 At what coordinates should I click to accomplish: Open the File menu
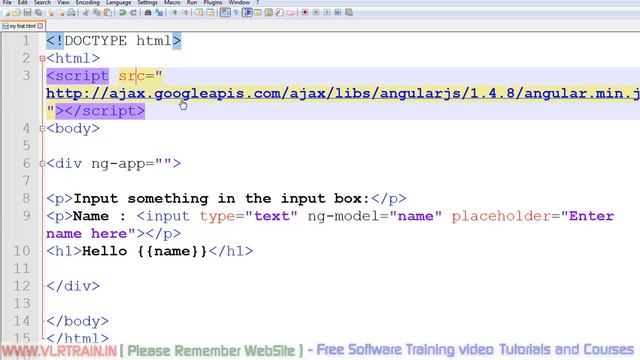pyautogui.click(x=7, y=2)
